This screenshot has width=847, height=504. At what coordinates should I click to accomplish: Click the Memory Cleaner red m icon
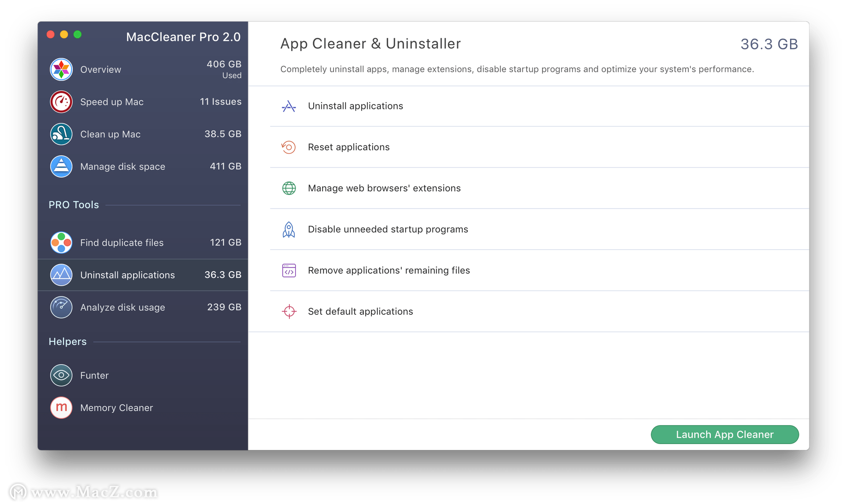(x=61, y=408)
